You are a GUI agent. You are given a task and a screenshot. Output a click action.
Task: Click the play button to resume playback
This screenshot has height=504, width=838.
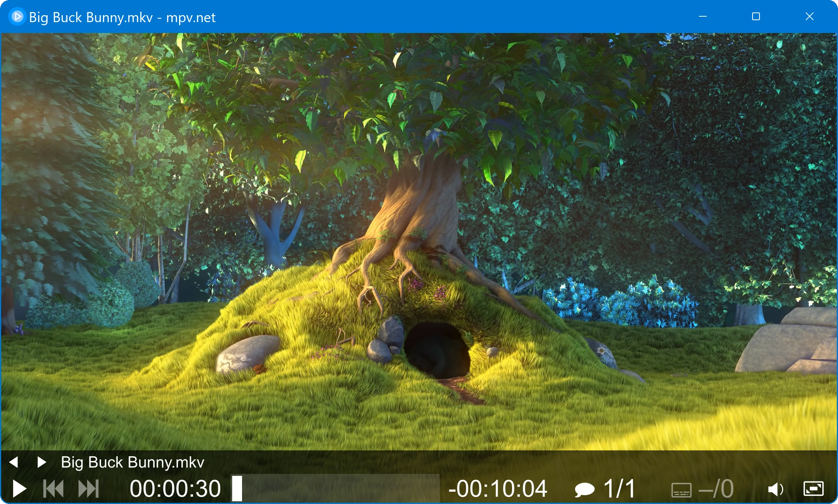pos(19,488)
